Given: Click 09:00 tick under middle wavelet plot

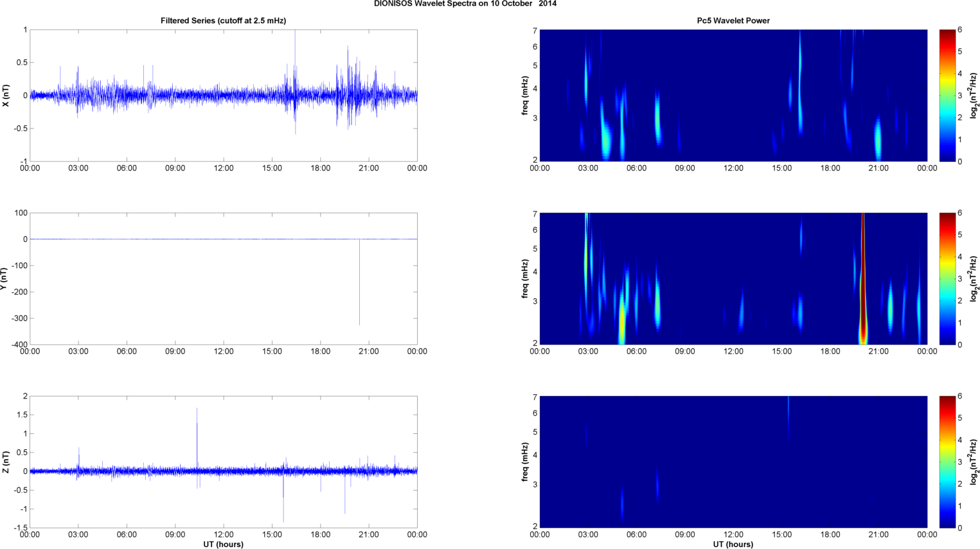Looking at the screenshot, I should (x=685, y=351).
